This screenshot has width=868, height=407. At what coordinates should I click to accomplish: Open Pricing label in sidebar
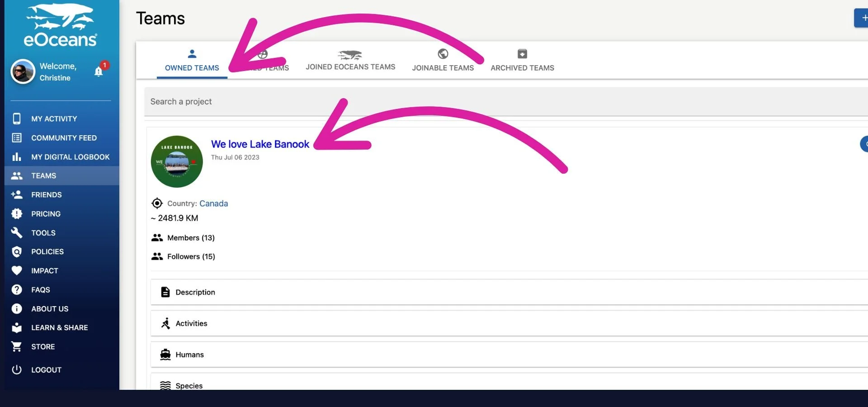pyautogui.click(x=46, y=213)
